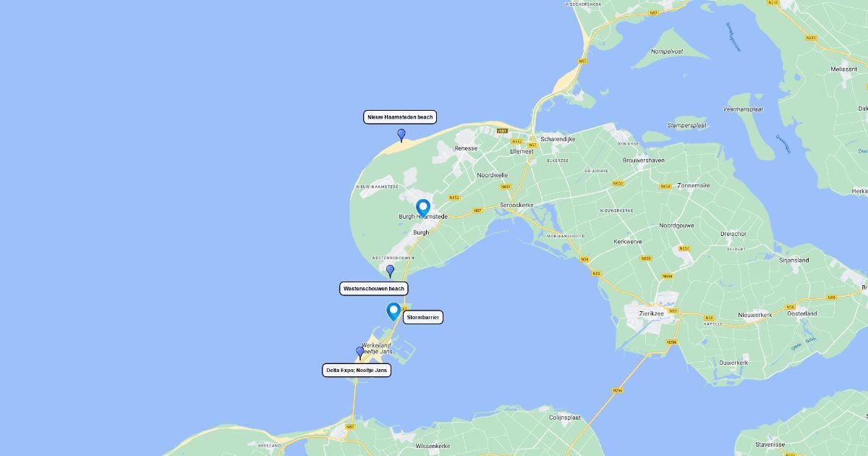Open the Westenschouwen beach label box

coord(374,288)
